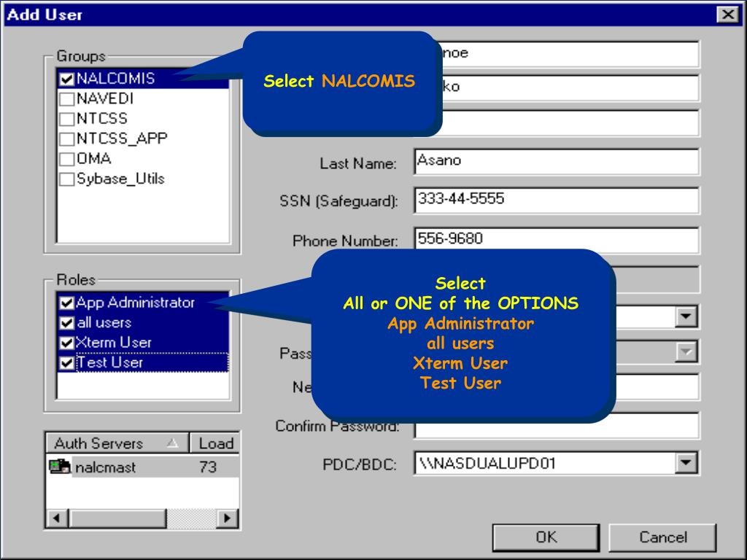Click the "Add User" title text

click(x=44, y=15)
